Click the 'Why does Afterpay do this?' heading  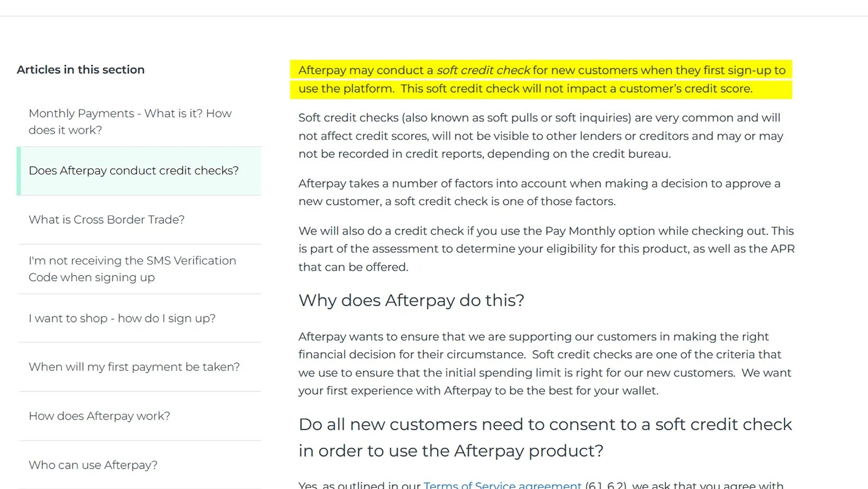411,300
